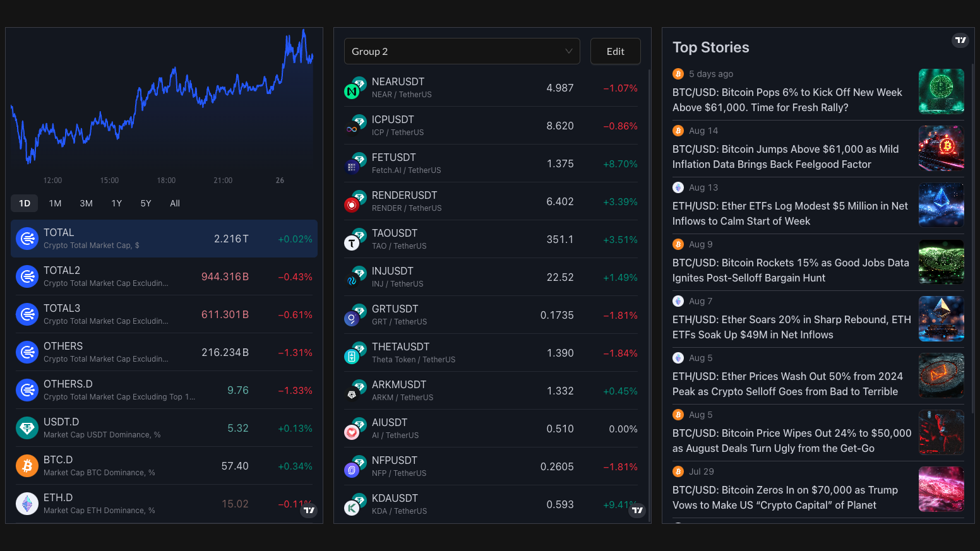
Task: Click BTC.D dominance value 57.40
Action: [x=235, y=466]
